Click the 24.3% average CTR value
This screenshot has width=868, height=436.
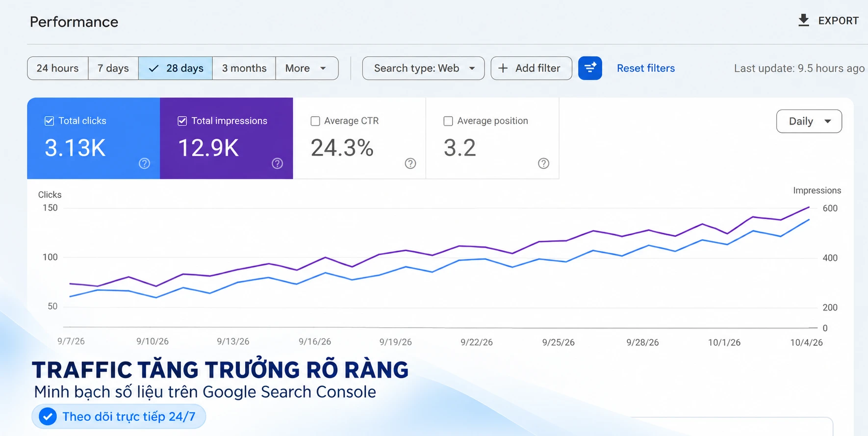click(x=342, y=148)
